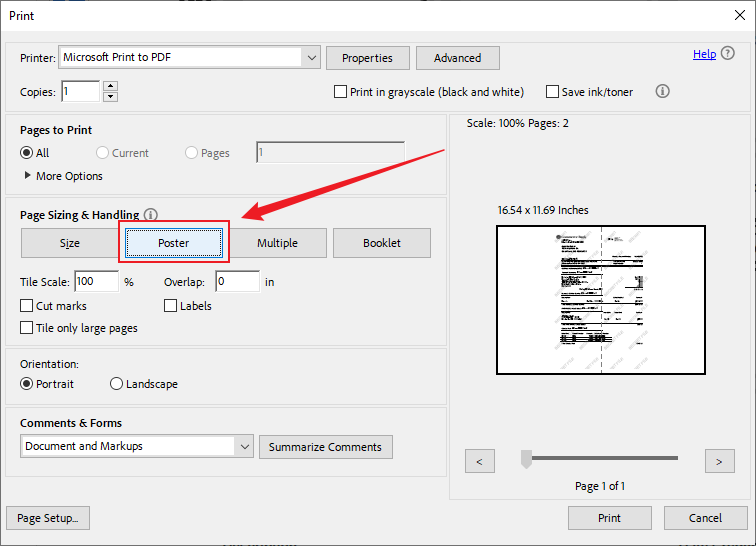756x546 pixels.
Task: Select the All pages radio button
Action: [27, 153]
